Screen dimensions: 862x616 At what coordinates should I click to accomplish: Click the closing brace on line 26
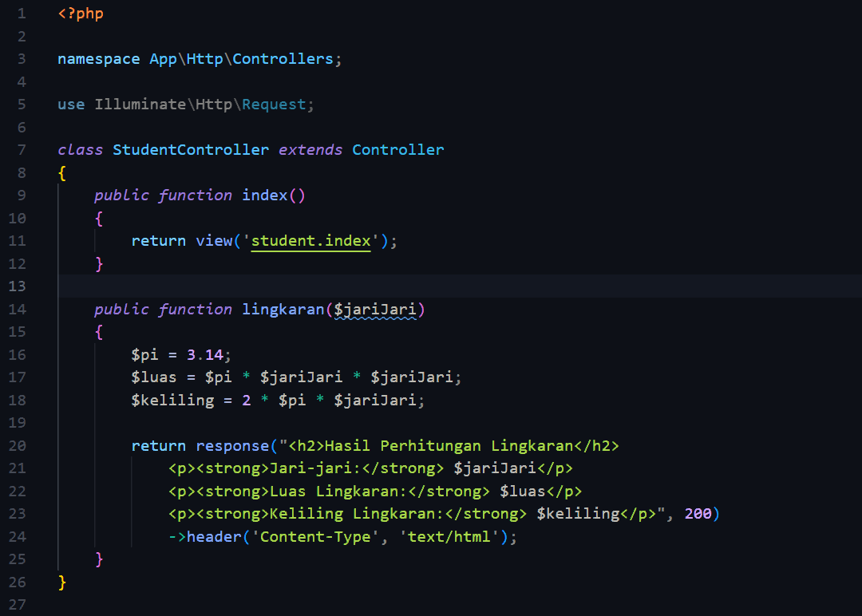pyautogui.click(x=62, y=582)
